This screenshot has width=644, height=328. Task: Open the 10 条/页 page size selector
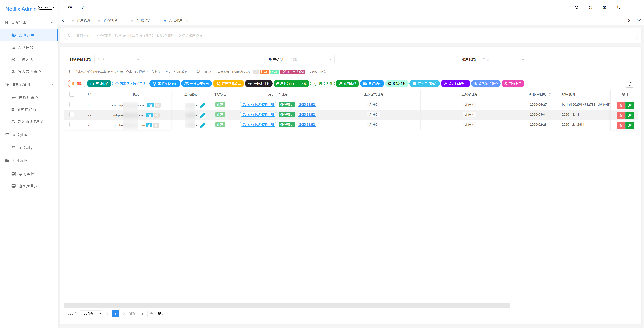(91, 313)
